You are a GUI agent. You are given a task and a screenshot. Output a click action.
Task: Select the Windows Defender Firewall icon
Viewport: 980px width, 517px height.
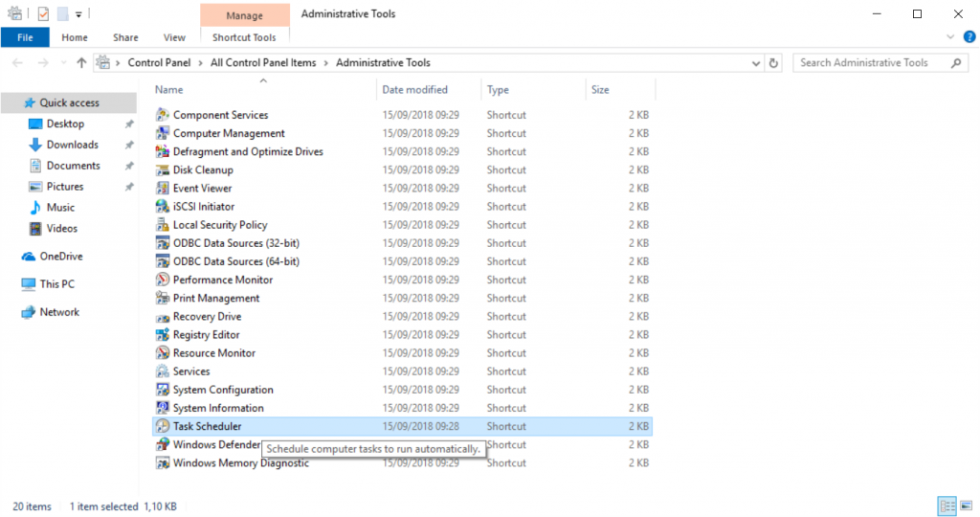163,444
